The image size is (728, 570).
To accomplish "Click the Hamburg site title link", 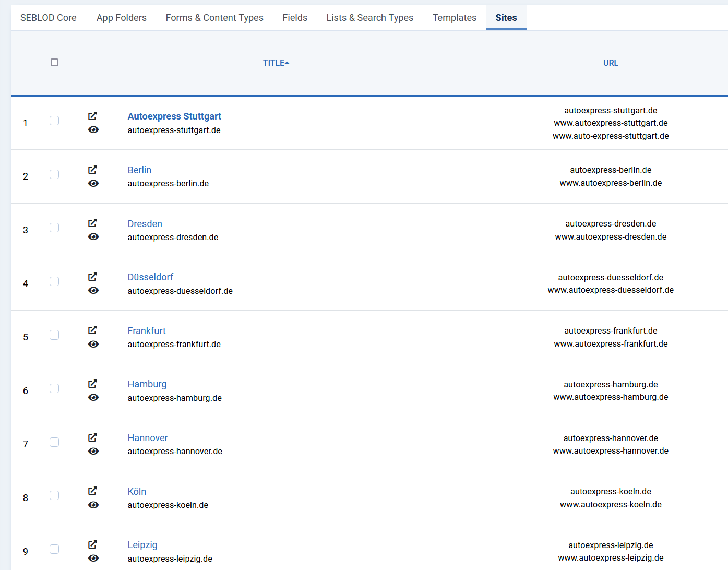I will (x=147, y=384).
